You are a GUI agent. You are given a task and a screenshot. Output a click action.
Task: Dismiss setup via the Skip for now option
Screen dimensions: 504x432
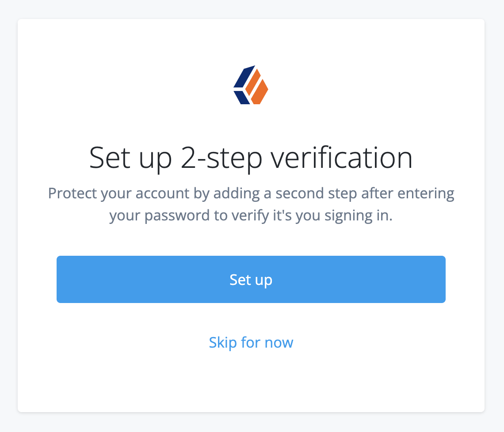coord(251,342)
